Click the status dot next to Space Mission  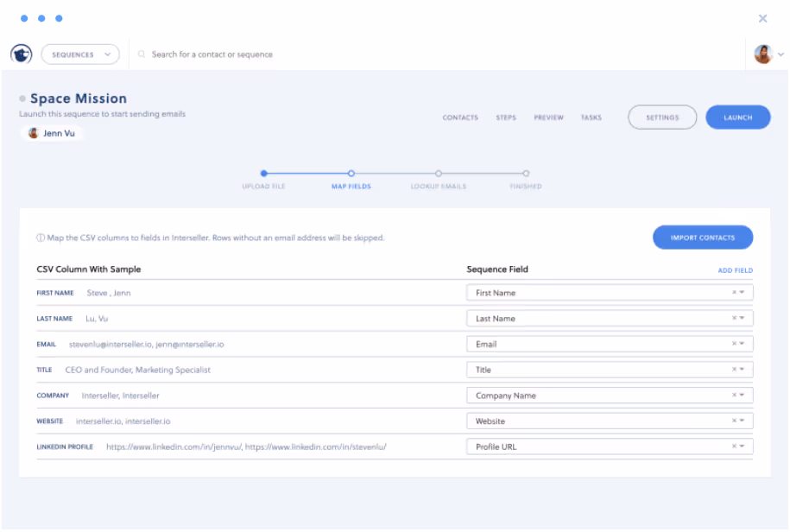pyautogui.click(x=22, y=98)
